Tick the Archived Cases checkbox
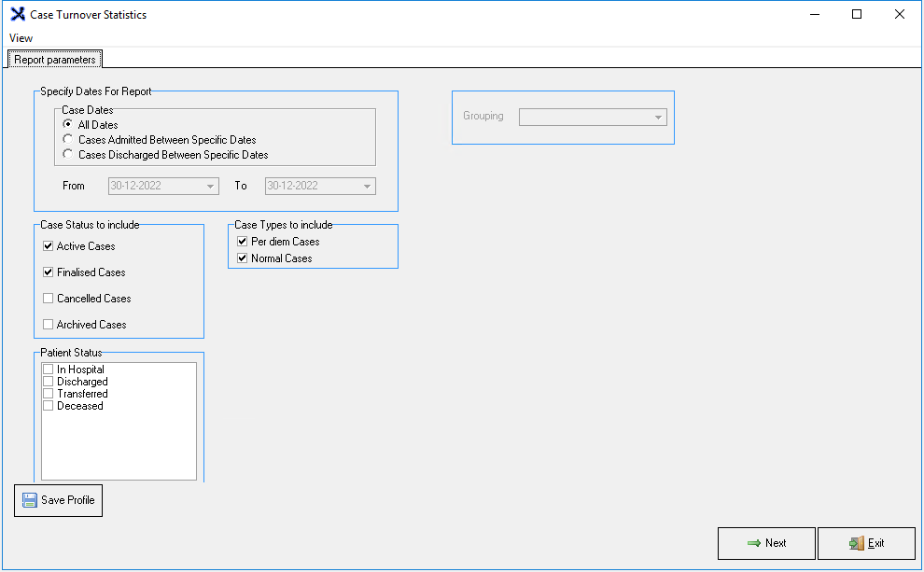 (49, 325)
